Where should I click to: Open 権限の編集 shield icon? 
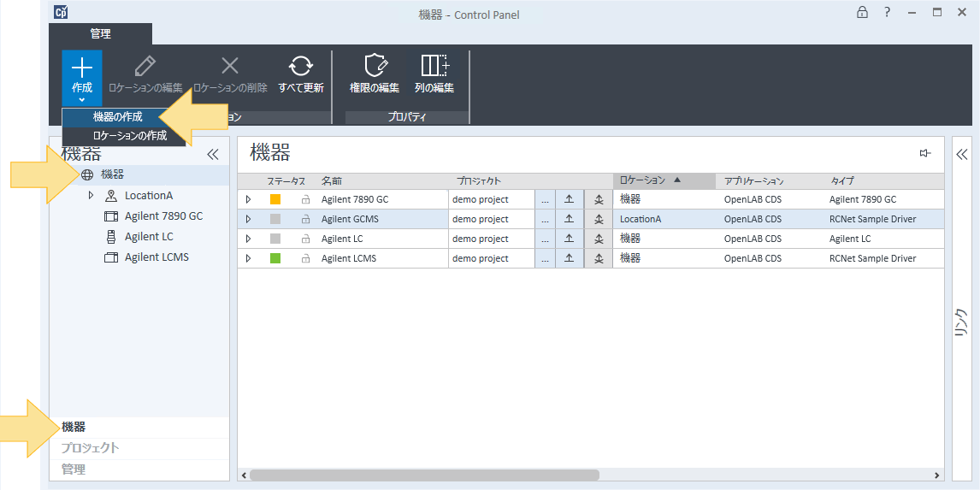coord(375,66)
